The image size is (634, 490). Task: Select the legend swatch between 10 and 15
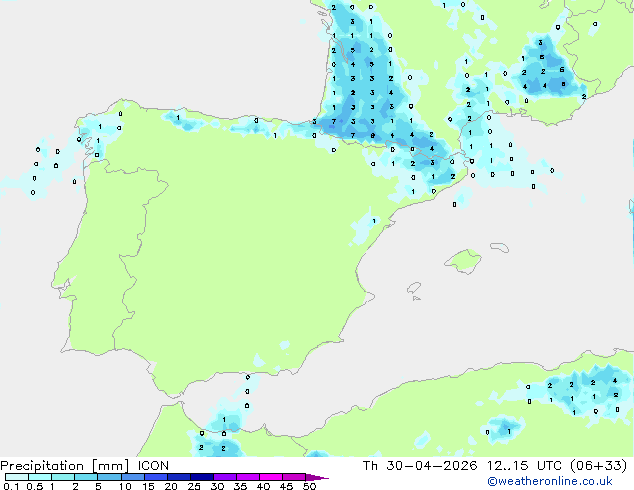(132, 477)
